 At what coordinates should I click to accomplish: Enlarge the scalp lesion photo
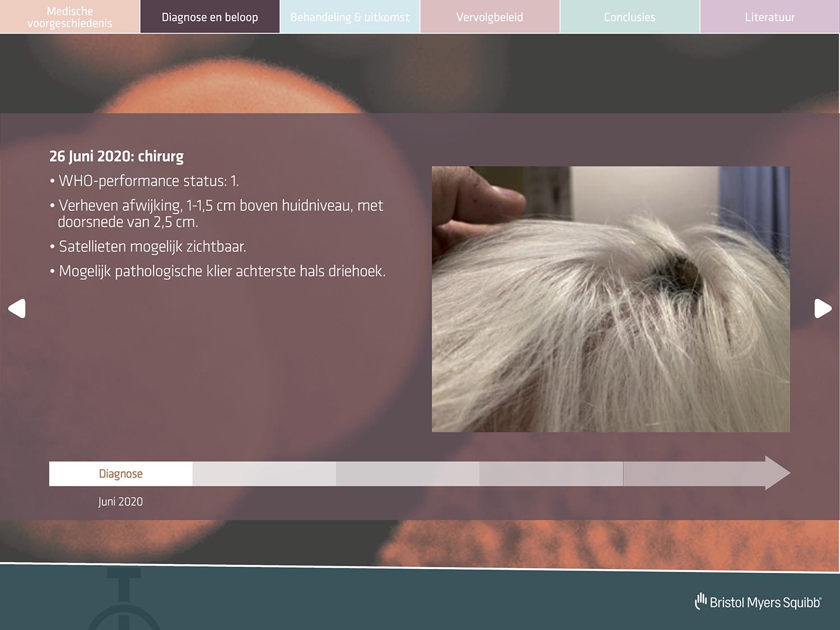pos(611,299)
